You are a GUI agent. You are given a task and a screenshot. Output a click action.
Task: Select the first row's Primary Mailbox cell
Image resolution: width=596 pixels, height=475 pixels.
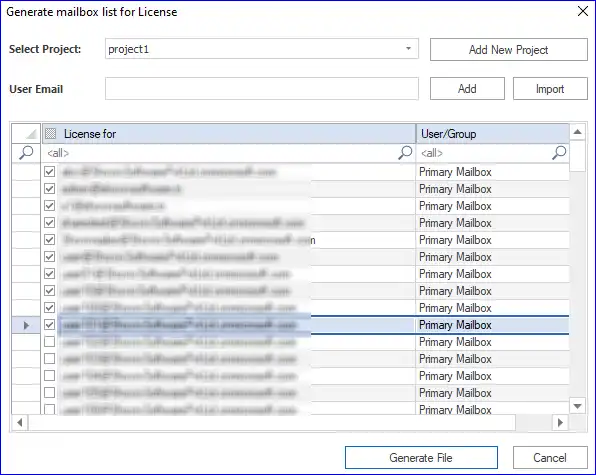coord(493,172)
